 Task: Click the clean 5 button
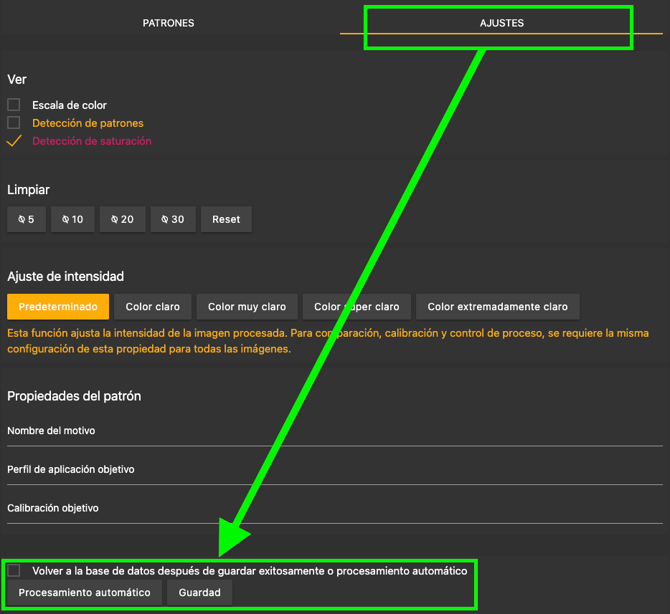pyautogui.click(x=26, y=219)
